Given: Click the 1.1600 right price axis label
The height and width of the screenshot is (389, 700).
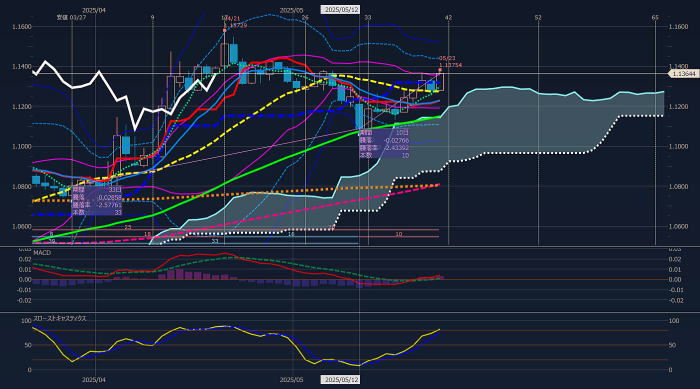Looking at the screenshot, I should pos(678,27).
